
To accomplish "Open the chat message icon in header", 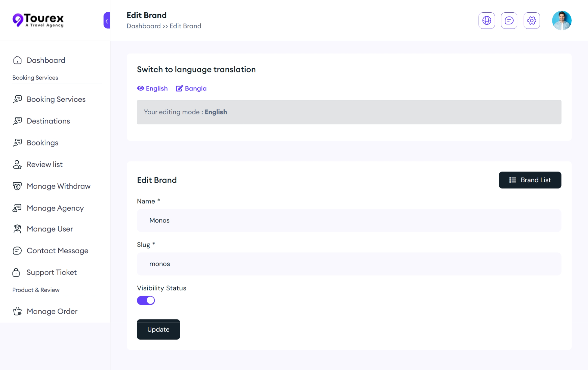I will pyautogui.click(x=509, y=20).
